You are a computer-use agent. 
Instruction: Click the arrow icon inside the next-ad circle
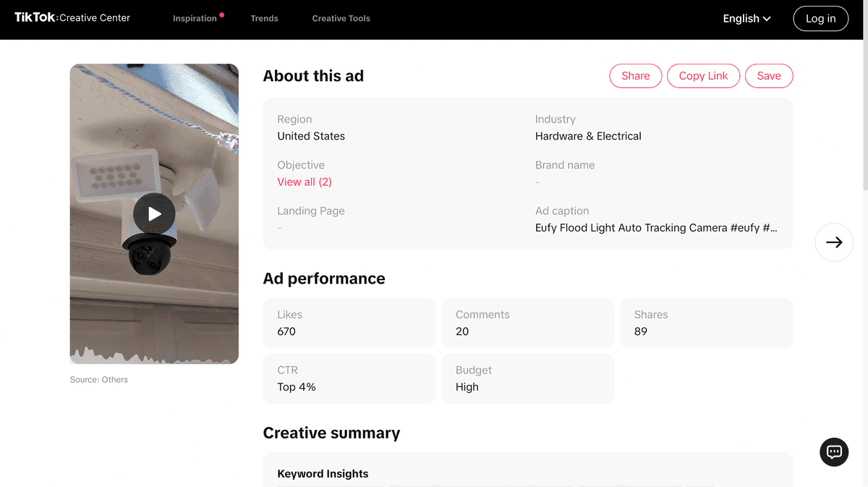tap(834, 242)
